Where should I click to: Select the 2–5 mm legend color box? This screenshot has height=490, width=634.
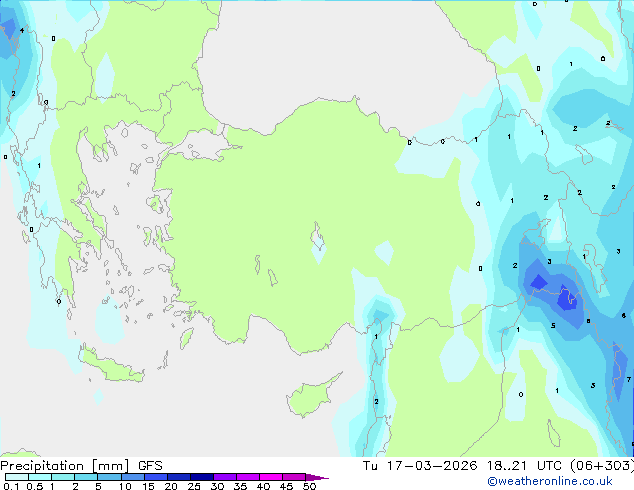(x=86, y=477)
